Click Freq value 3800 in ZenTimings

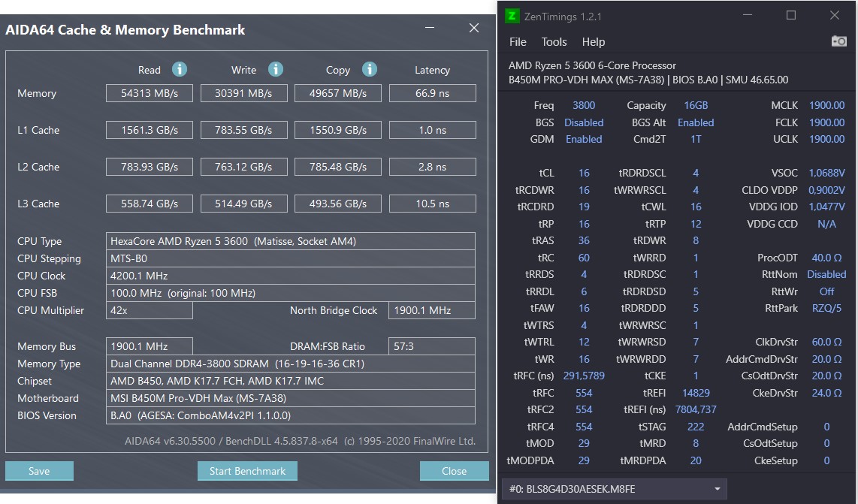pos(584,105)
